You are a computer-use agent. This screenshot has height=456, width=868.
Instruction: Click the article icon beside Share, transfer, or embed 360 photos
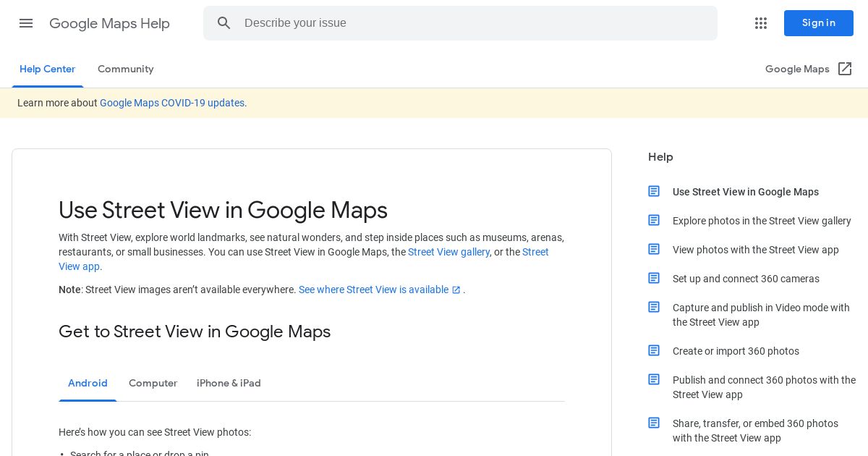pyautogui.click(x=654, y=423)
